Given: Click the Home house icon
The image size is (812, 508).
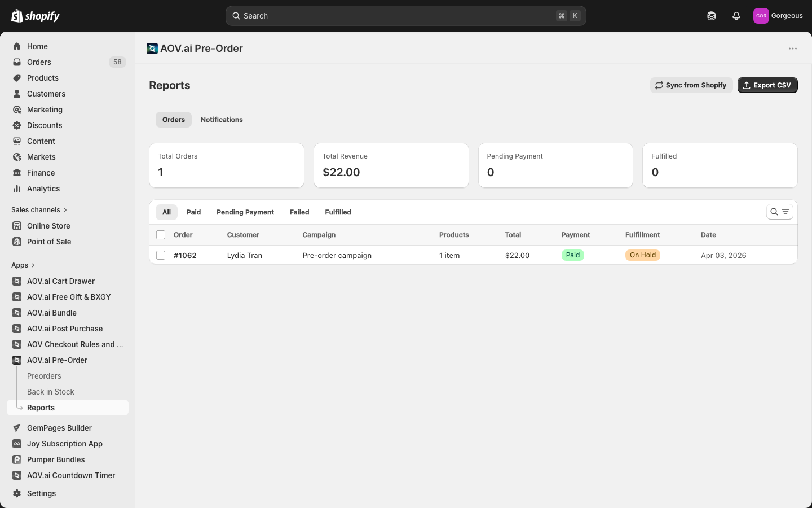Looking at the screenshot, I should click(17, 46).
